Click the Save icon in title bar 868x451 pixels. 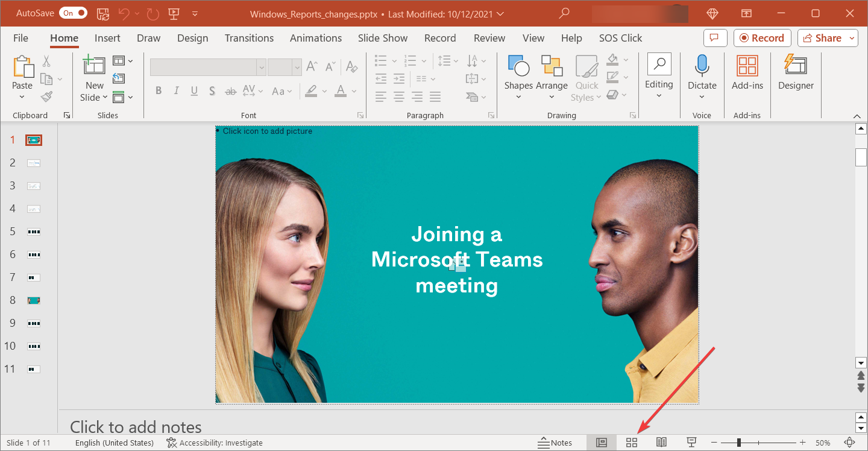pos(103,13)
